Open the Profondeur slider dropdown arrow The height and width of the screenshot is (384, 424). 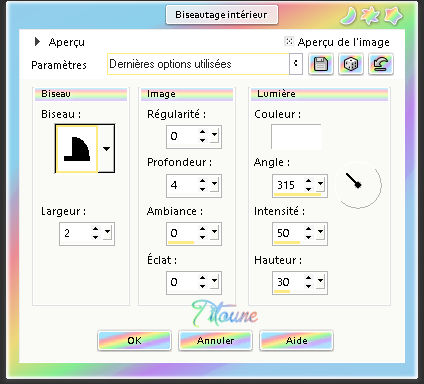coord(214,184)
